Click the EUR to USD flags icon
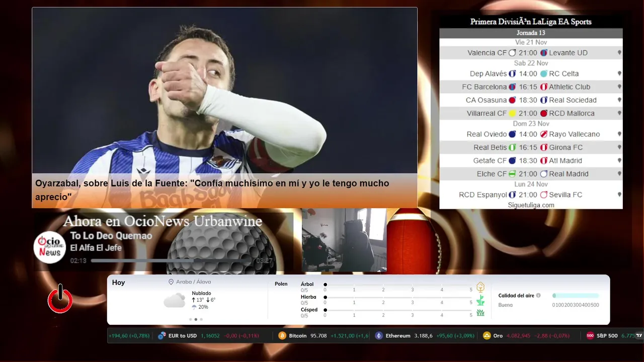 (162, 336)
